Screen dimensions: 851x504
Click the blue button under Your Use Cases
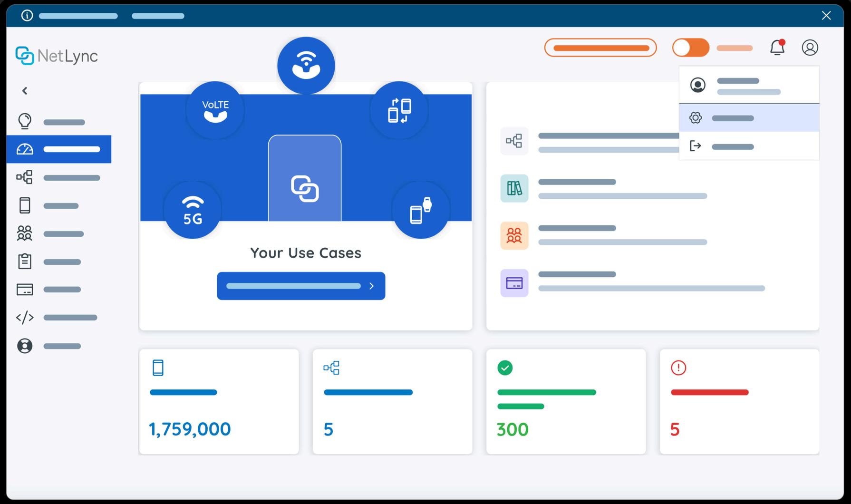coord(301,286)
